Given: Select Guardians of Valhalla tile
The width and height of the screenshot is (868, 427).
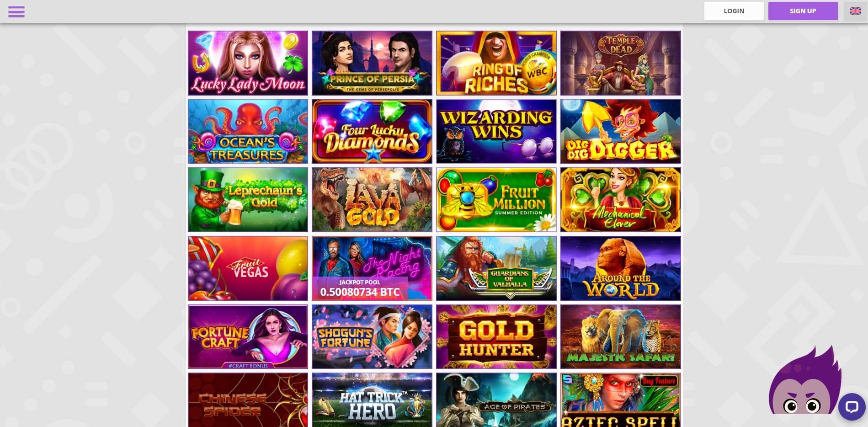Looking at the screenshot, I should click(x=496, y=268).
